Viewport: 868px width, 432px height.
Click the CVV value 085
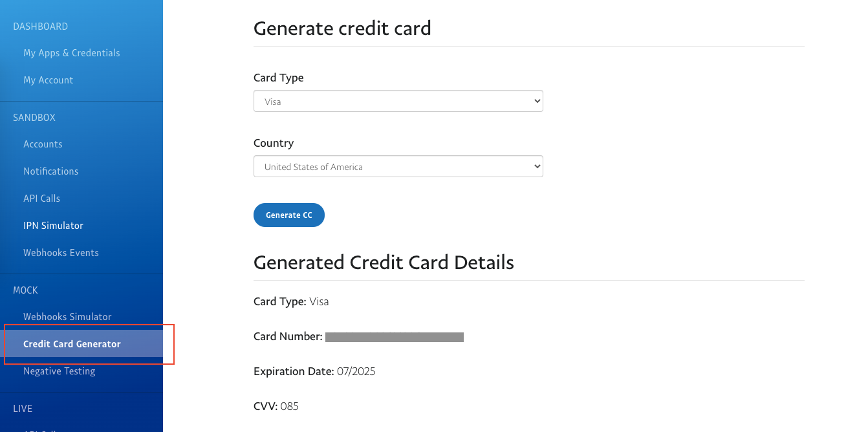pos(290,406)
